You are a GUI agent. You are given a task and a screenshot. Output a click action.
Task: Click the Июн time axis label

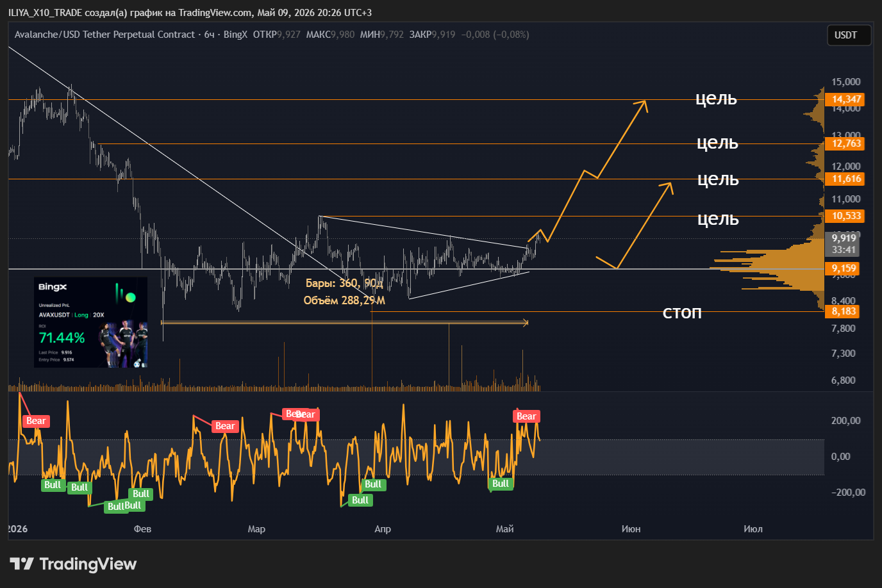click(x=631, y=529)
